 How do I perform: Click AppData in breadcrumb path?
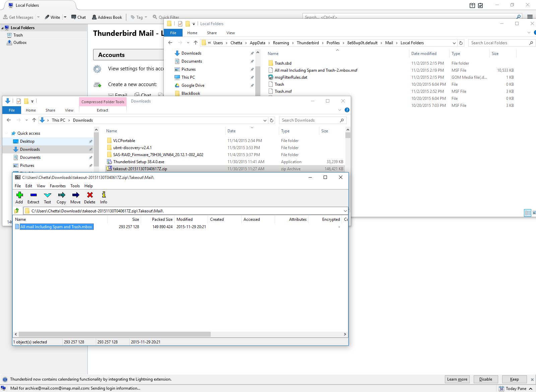tap(257, 43)
